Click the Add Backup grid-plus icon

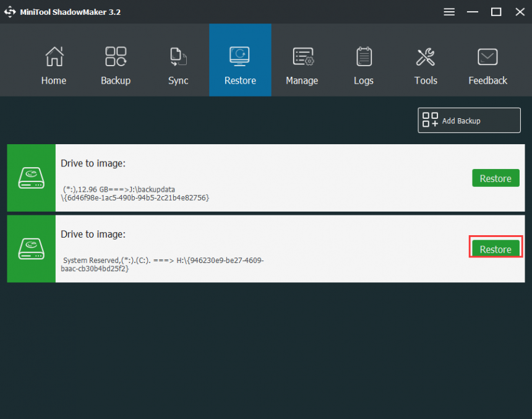430,120
